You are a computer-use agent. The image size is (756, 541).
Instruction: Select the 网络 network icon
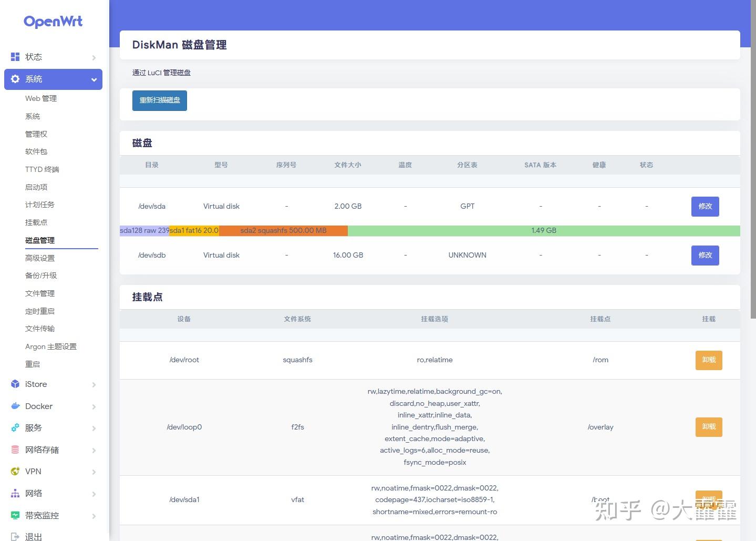15,493
